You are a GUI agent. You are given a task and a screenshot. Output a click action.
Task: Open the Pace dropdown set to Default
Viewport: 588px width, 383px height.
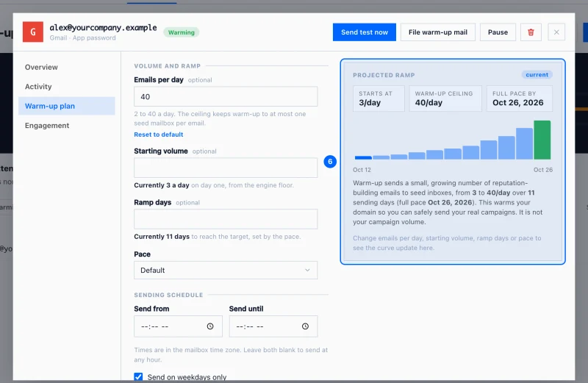click(x=226, y=270)
